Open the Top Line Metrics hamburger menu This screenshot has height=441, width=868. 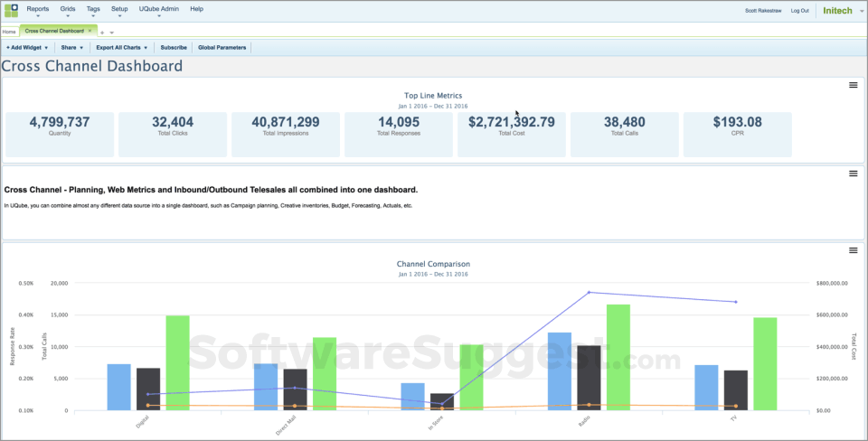tap(853, 85)
